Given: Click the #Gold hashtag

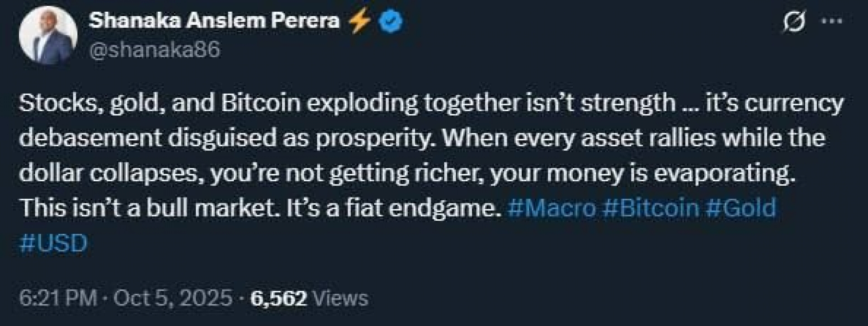Looking at the screenshot, I should pyautogui.click(x=741, y=208).
